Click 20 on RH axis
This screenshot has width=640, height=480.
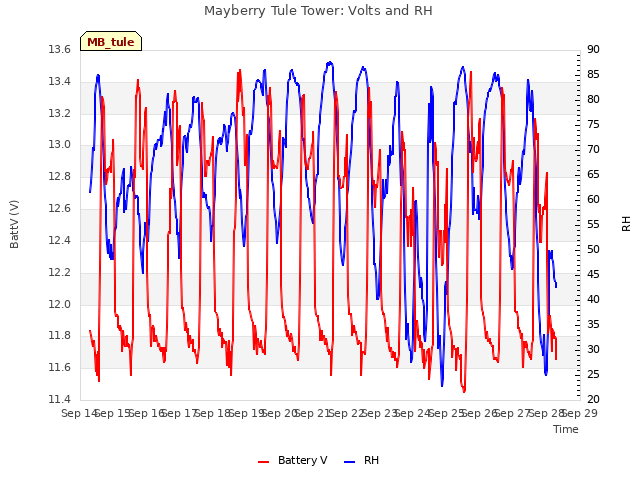tap(593, 399)
